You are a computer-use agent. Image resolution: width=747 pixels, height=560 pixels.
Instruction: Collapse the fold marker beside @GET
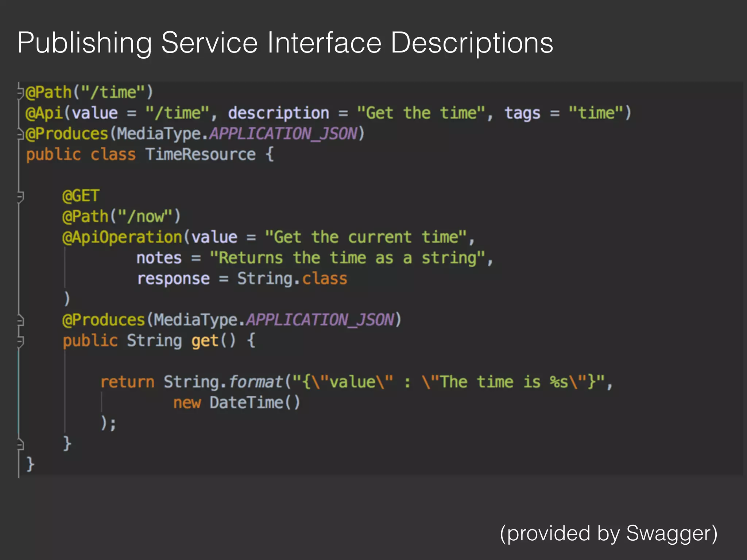point(21,197)
